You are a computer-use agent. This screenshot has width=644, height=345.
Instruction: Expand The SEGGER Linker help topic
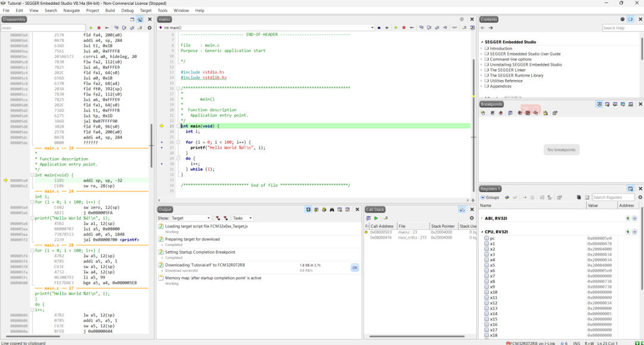482,70
